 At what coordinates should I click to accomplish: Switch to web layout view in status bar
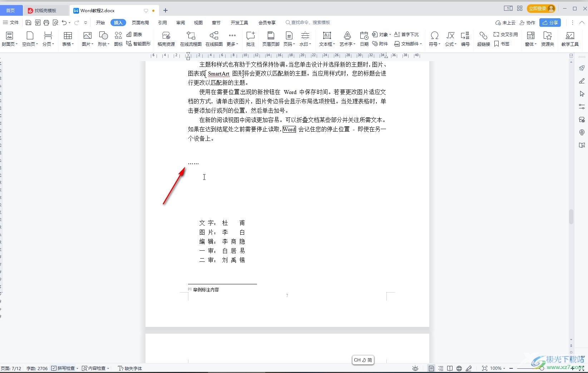(459, 368)
